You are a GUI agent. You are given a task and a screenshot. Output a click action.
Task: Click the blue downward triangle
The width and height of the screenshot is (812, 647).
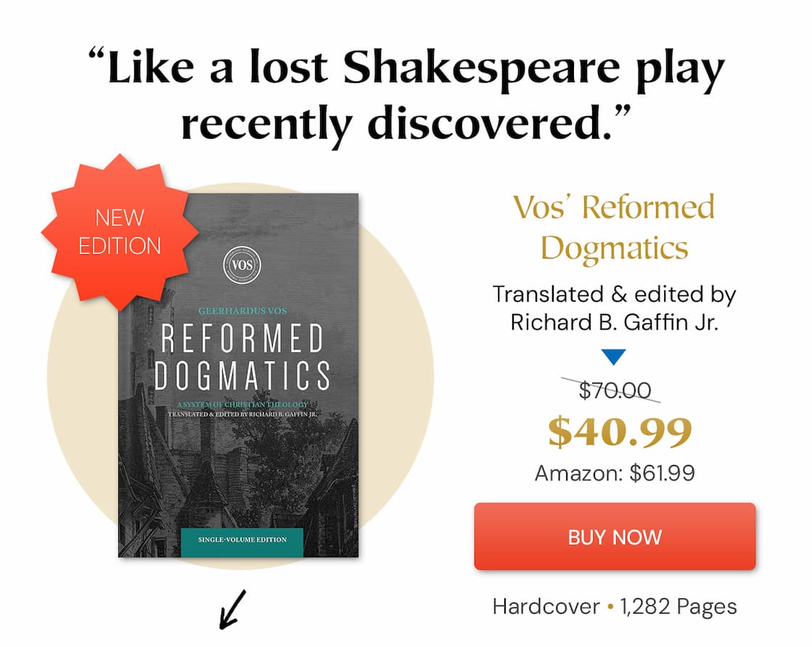(x=614, y=357)
